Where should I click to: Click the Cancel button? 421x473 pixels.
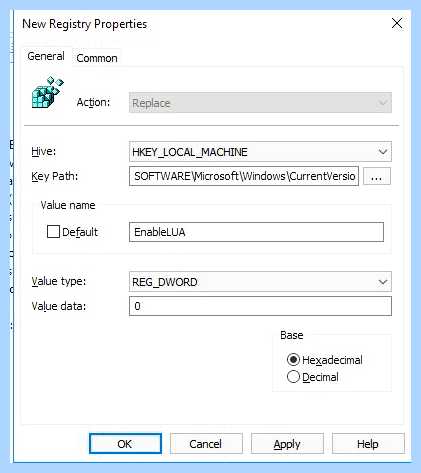(x=206, y=444)
